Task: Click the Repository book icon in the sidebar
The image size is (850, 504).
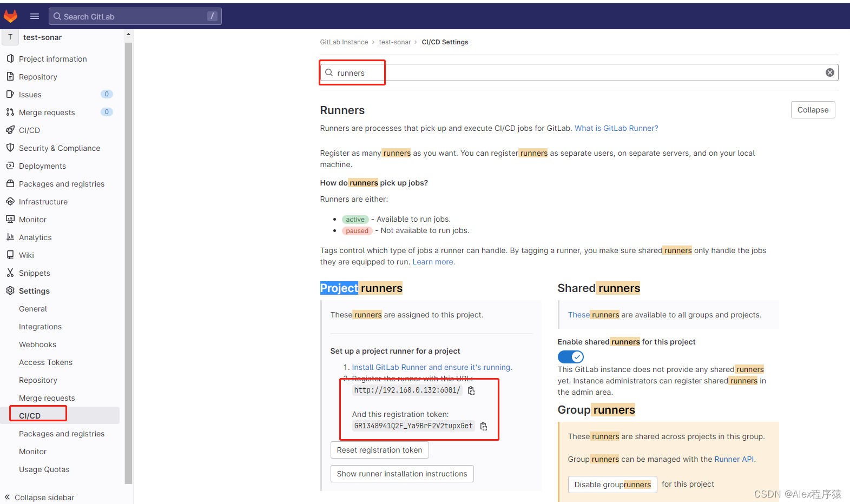Action: (x=10, y=76)
